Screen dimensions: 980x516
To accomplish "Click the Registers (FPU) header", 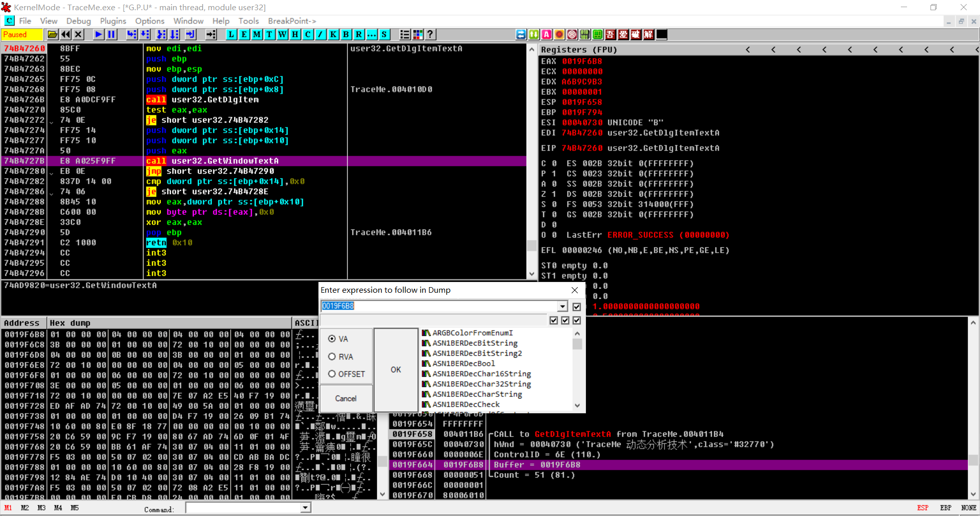I will [579, 50].
